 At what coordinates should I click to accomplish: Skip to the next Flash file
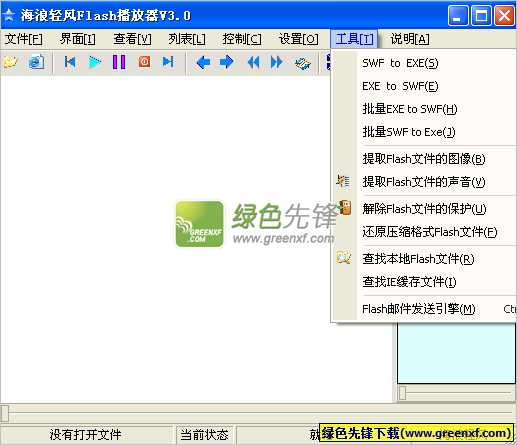pos(168,62)
